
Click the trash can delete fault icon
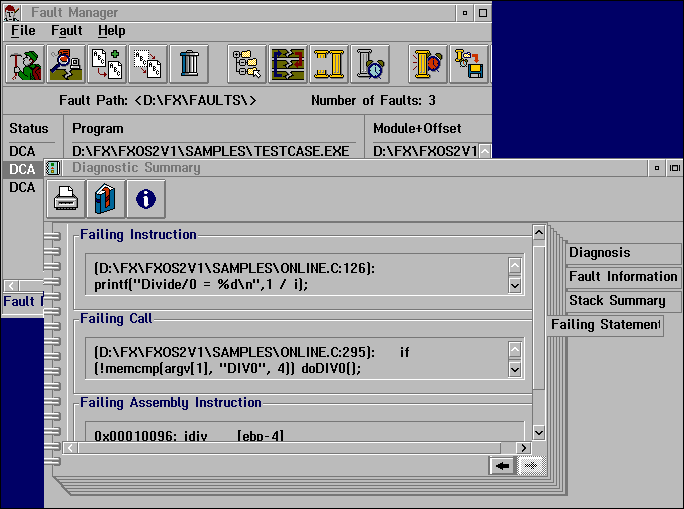tap(189, 63)
